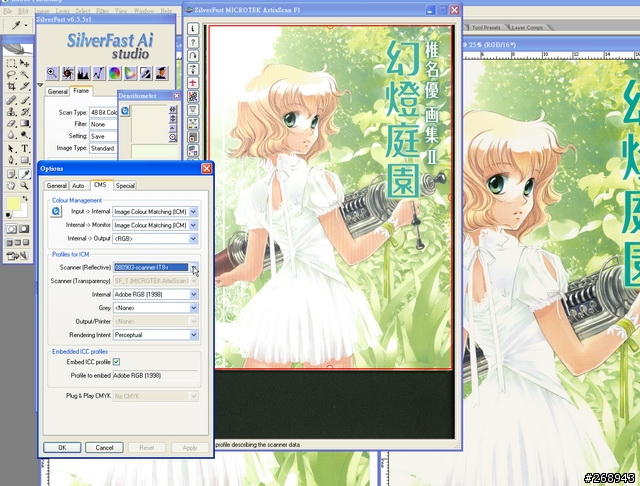Select the Lasso tool
The width and height of the screenshot is (640, 486).
point(11,75)
